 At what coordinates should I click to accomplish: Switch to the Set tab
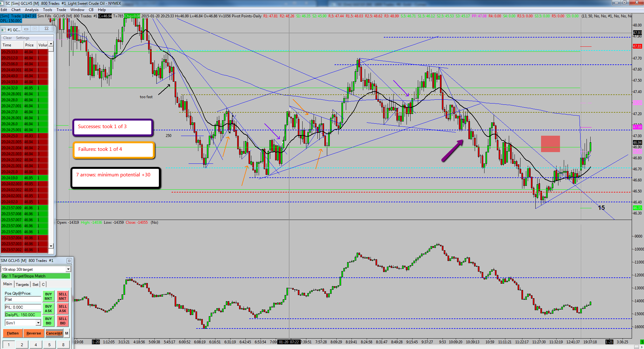tap(35, 284)
